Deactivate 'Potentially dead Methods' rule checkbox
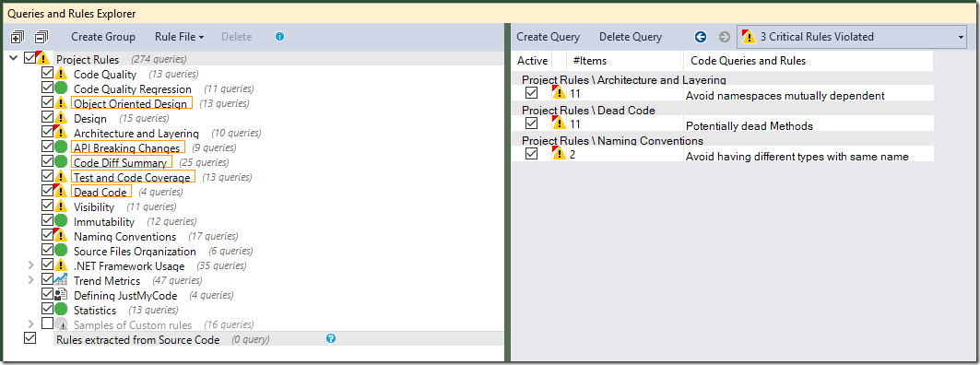The height and width of the screenshot is (365, 980). point(532,124)
